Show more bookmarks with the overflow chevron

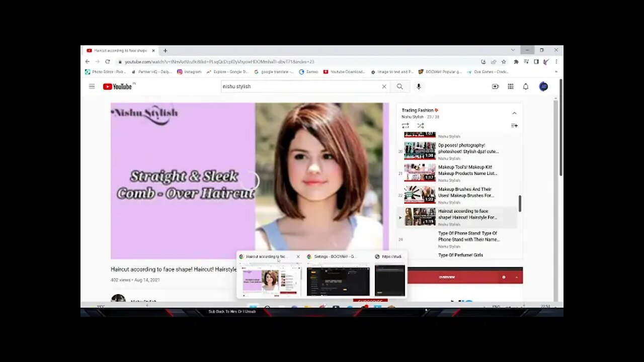coord(556,72)
